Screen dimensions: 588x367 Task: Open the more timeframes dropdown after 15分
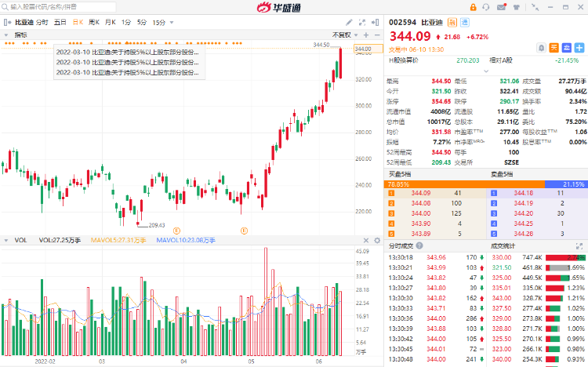click(172, 23)
